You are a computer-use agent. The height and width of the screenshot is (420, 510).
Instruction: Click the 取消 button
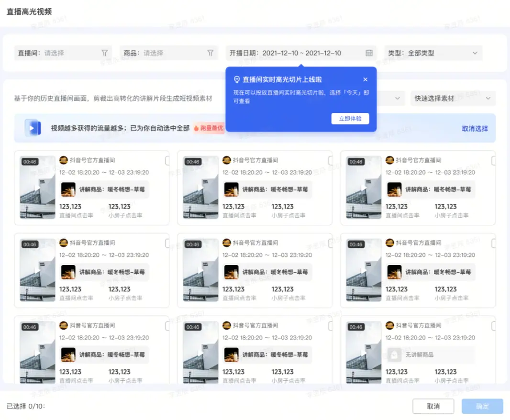433,406
